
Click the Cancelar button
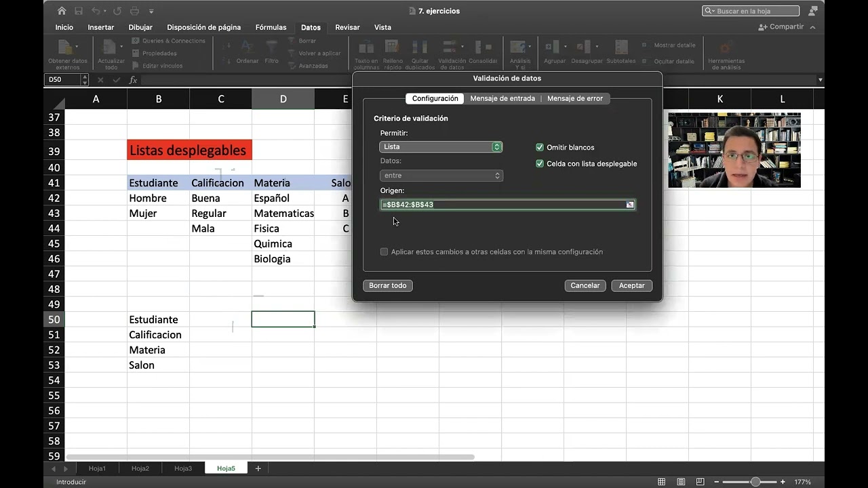(585, 285)
